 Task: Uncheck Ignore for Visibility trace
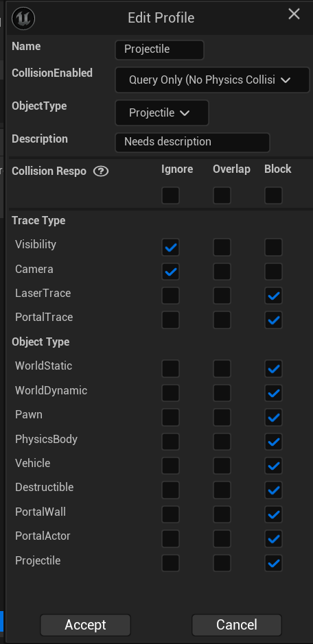[x=171, y=248]
